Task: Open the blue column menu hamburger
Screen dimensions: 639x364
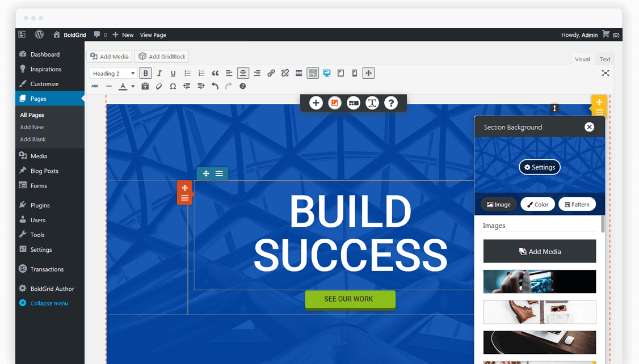Action: (219, 173)
